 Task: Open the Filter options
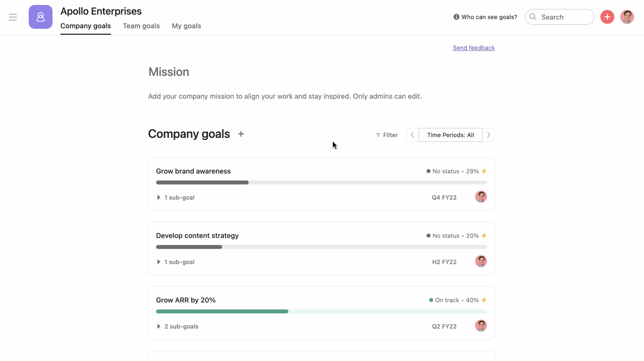[386, 134]
